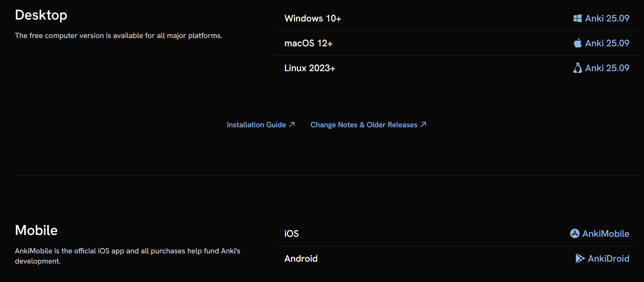Click the Windows logo icon
The height and width of the screenshot is (282, 644).
[577, 18]
